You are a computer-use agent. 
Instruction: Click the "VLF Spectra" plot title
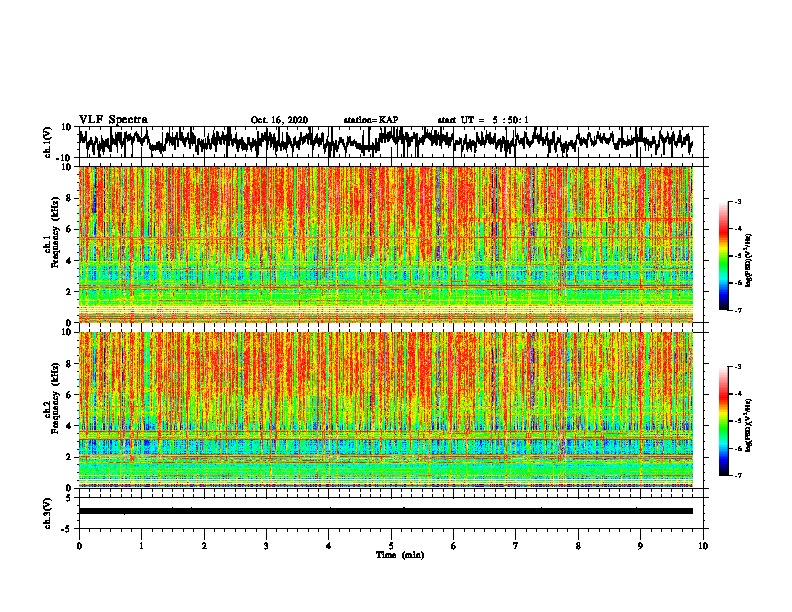[113, 119]
